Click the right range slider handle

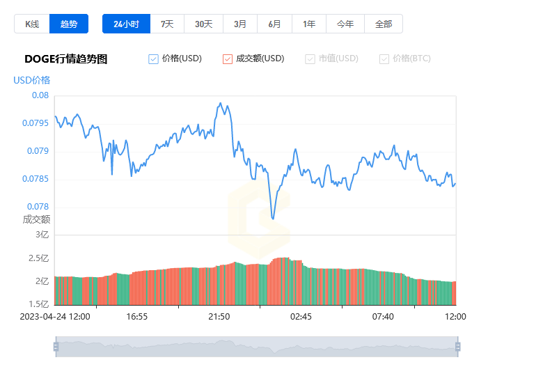tap(458, 347)
